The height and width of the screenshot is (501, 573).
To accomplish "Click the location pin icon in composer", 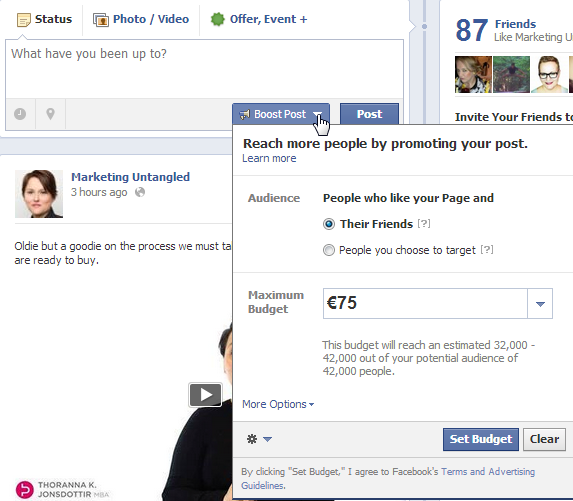I will point(50,114).
